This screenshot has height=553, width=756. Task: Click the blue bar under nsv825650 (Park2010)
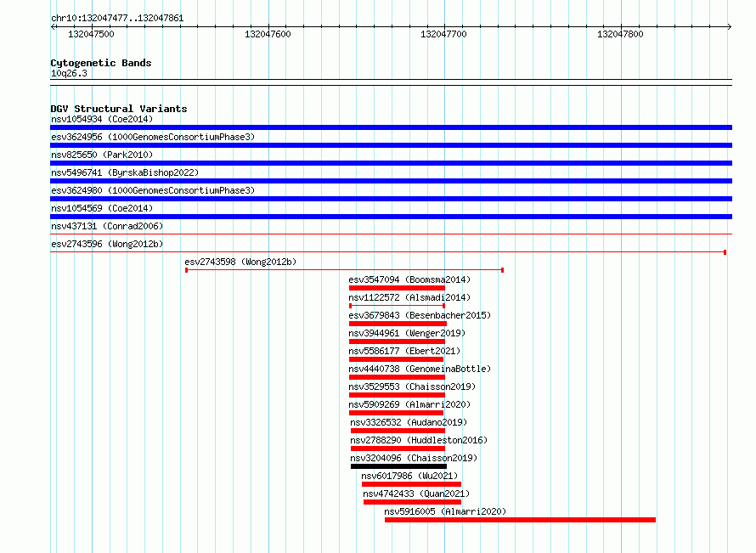391,163
